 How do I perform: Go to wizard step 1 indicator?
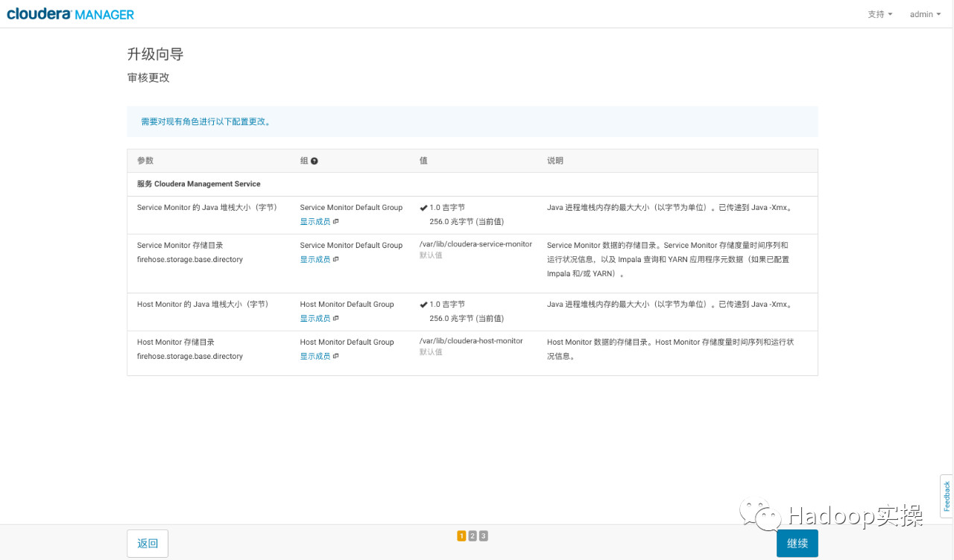tap(461, 535)
